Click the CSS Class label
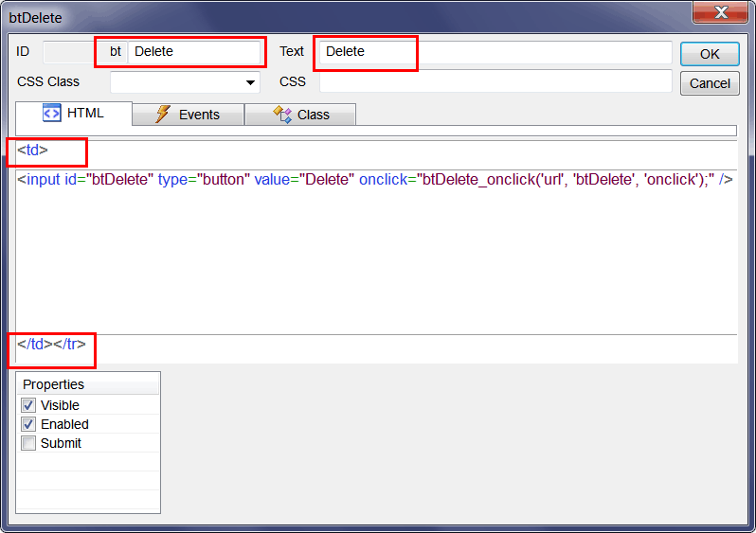 pyautogui.click(x=48, y=82)
